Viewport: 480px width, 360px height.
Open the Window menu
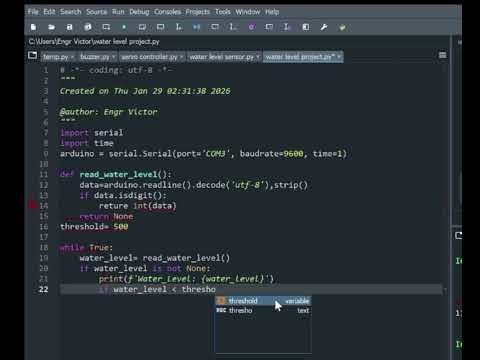tap(248, 12)
